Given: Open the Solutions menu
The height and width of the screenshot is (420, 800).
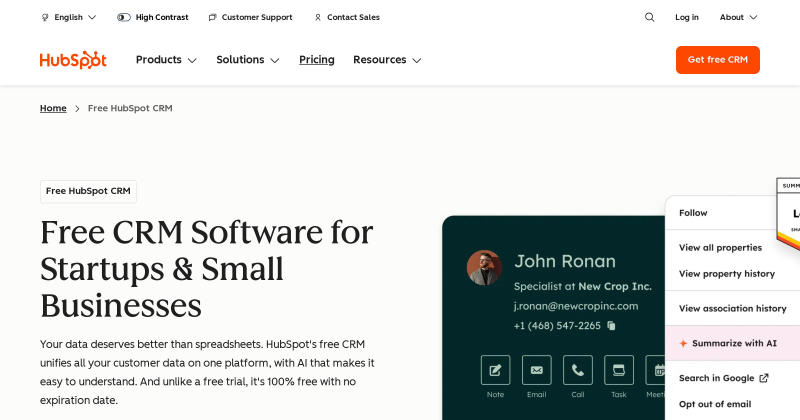Looking at the screenshot, I should (248, 60).
